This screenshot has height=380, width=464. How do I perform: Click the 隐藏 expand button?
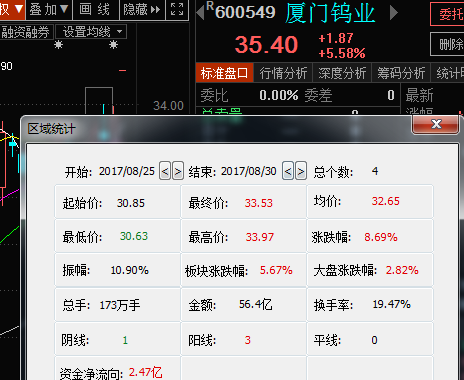click(142, 9)
